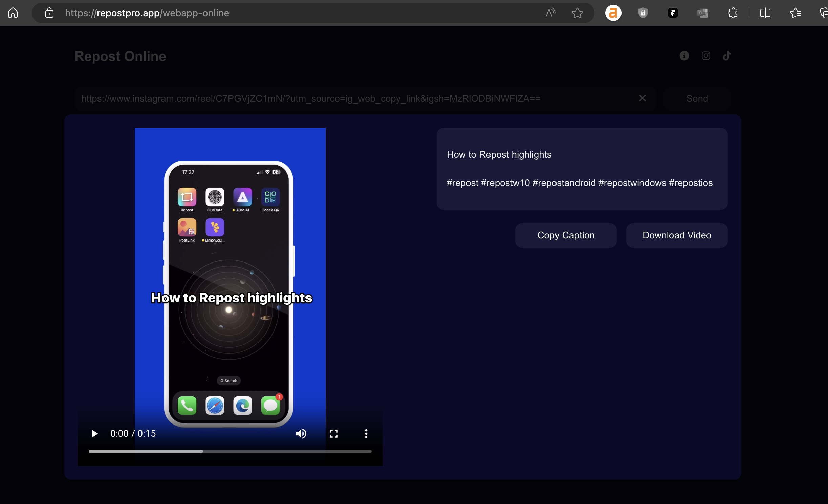The image size is (828, 504).
Task: Clear the pasted Instagram link with the X icon
Action: point(642,98)
